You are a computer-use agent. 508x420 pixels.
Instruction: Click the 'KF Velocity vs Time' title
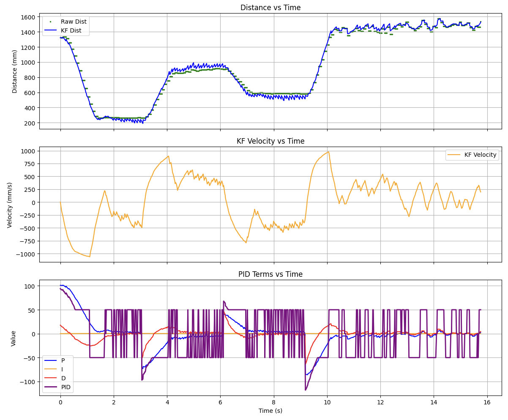tap(270, 141)
